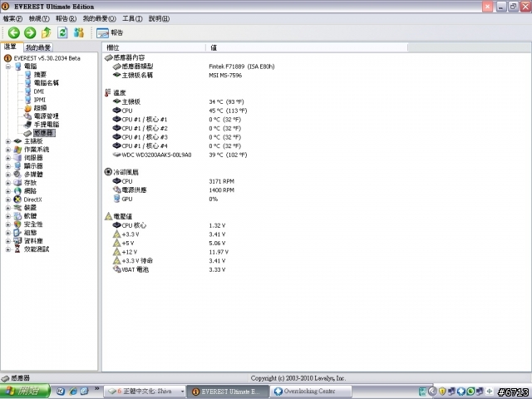Select CPU #1 / core #3 temperature row

(177, 137)
